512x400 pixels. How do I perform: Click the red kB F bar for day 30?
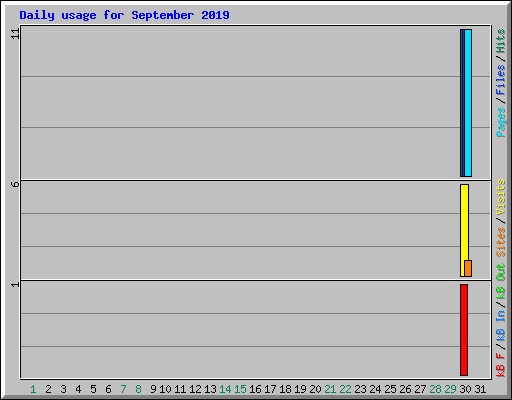[x=464, y=330]
